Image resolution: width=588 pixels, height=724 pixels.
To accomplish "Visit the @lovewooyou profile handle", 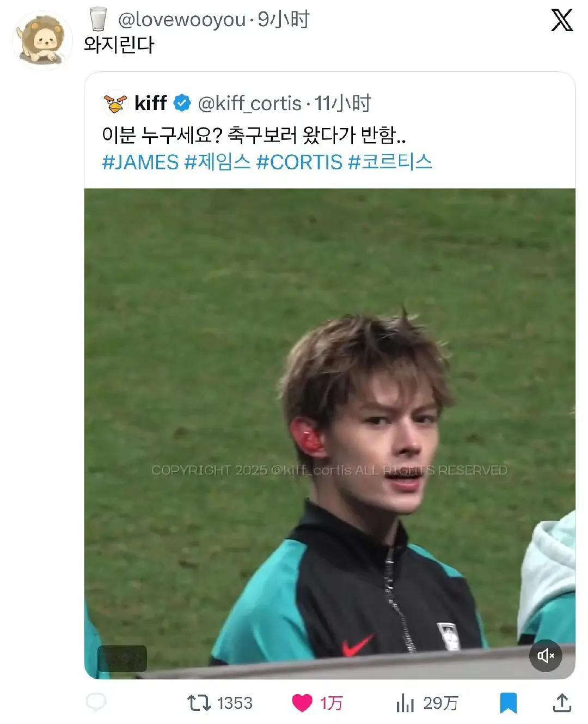I will pos(182,20).
